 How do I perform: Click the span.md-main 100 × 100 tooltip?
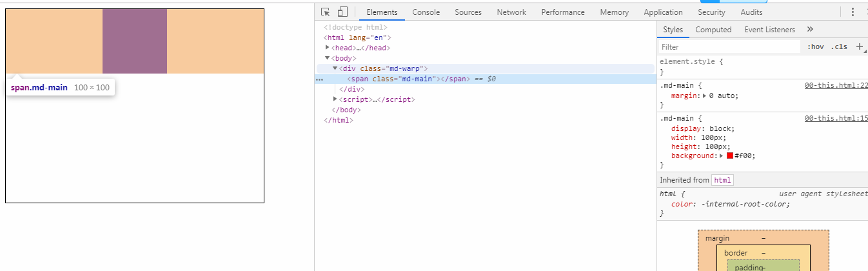pyautogui.click(x=60, y=88)
